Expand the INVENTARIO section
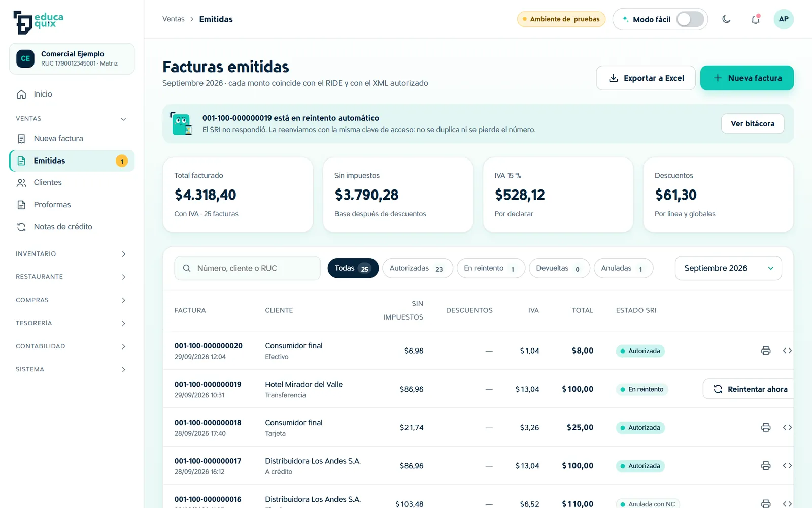 [x=72, y=253]
